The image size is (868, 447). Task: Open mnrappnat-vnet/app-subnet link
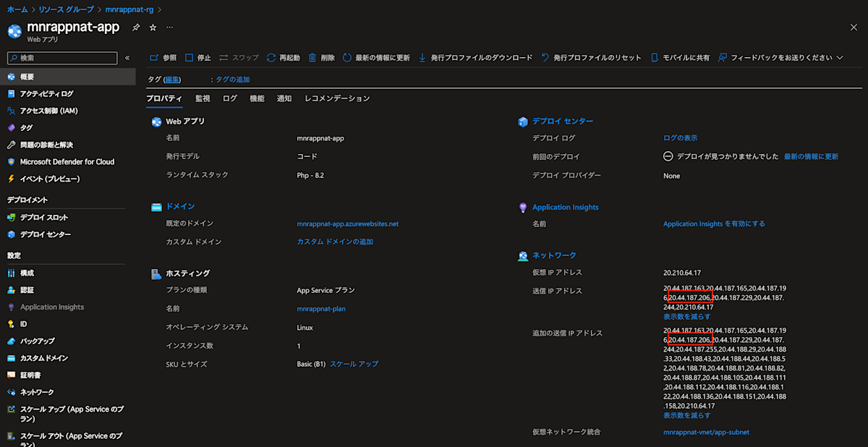point(706,433)
